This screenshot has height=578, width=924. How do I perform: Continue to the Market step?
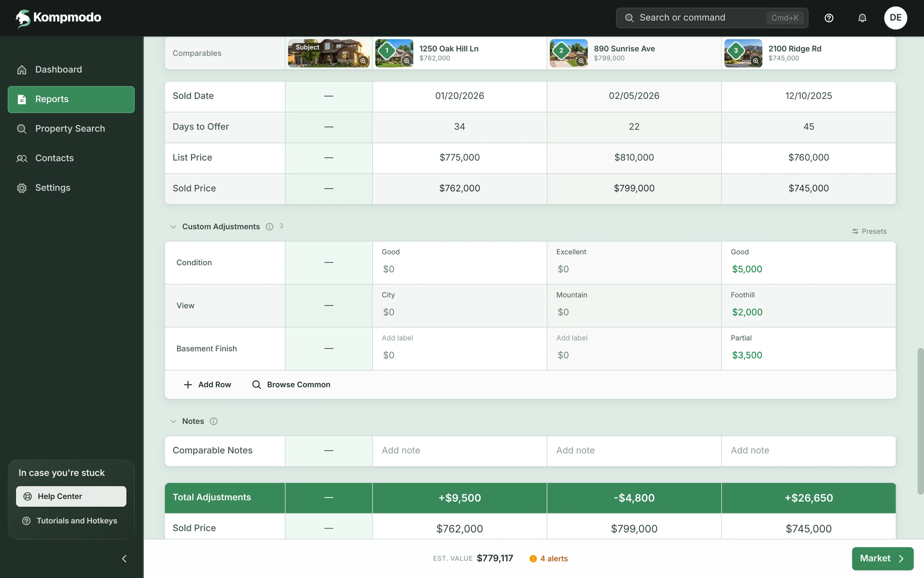[882, 559]
